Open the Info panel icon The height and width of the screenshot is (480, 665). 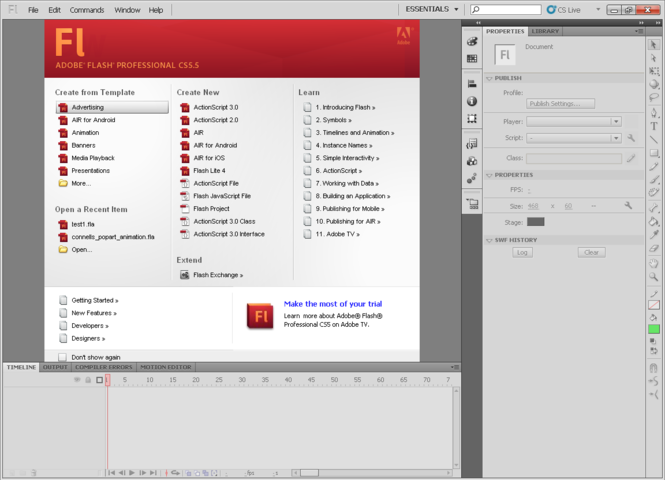pyautogui.click(x=472, y=101)
